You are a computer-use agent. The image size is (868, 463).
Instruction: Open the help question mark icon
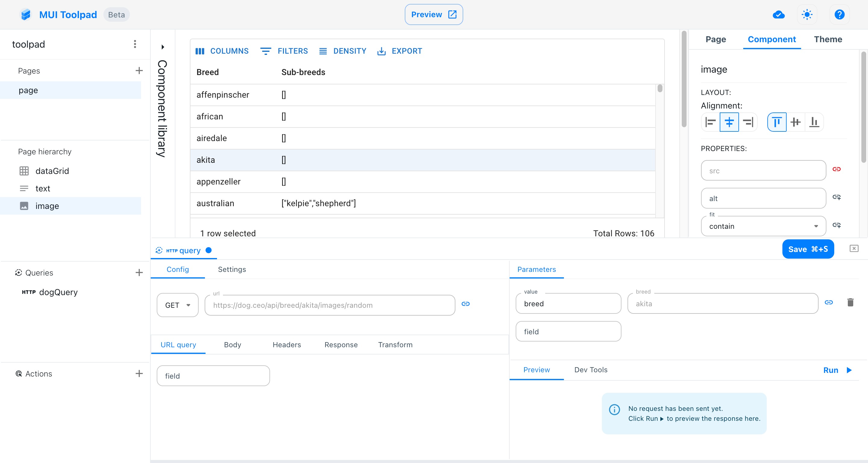(x=839, y=14)
